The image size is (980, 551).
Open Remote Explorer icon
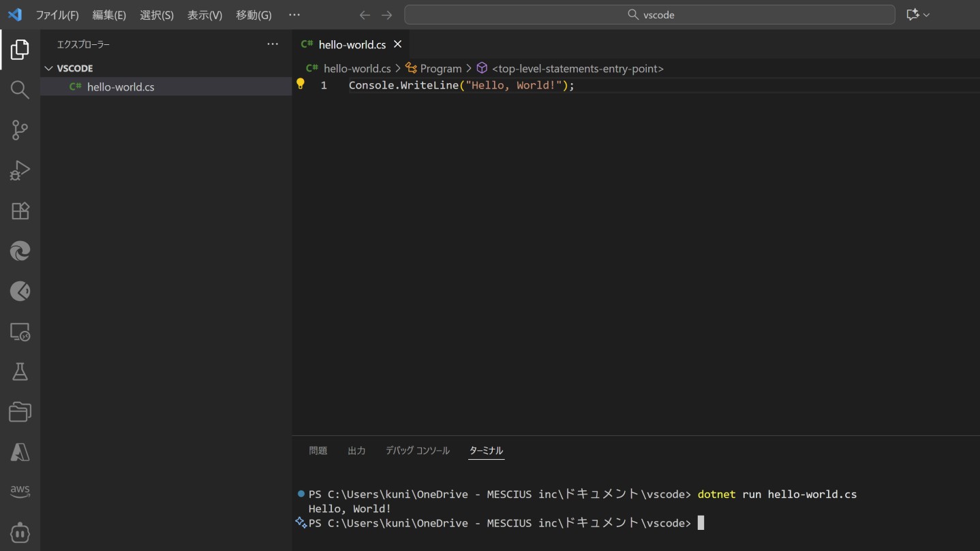20,332
